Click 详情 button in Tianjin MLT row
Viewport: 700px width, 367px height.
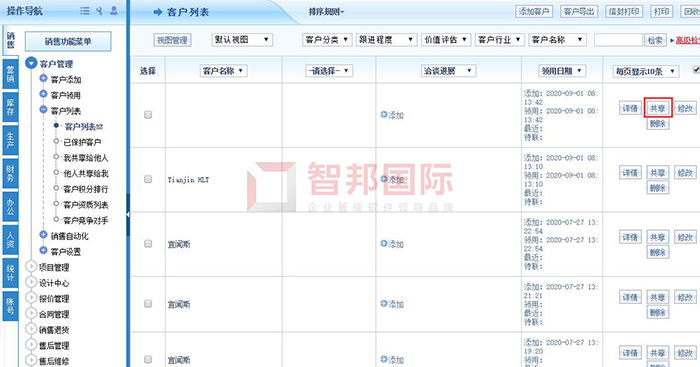630,172
